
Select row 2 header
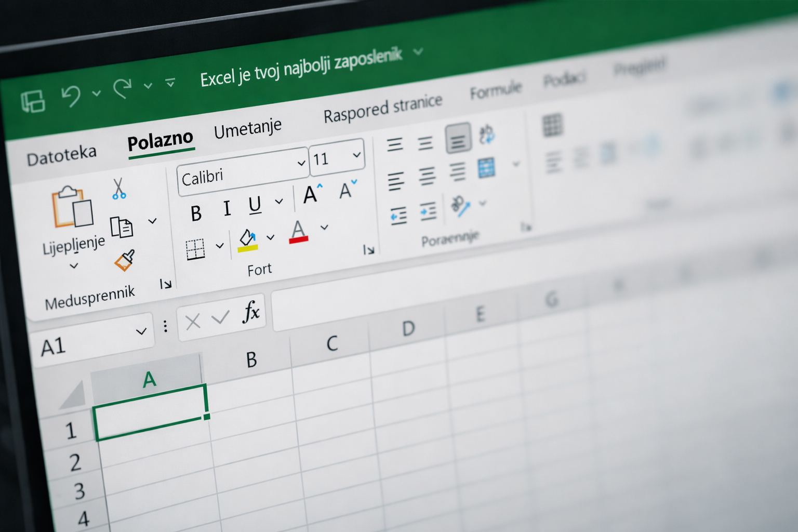click(x=75, y=462)
